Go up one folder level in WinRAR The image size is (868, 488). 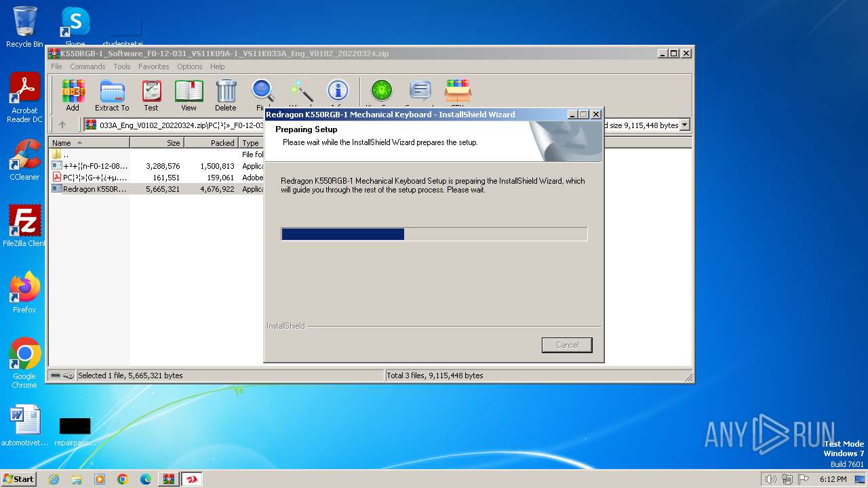click(62, 125)
